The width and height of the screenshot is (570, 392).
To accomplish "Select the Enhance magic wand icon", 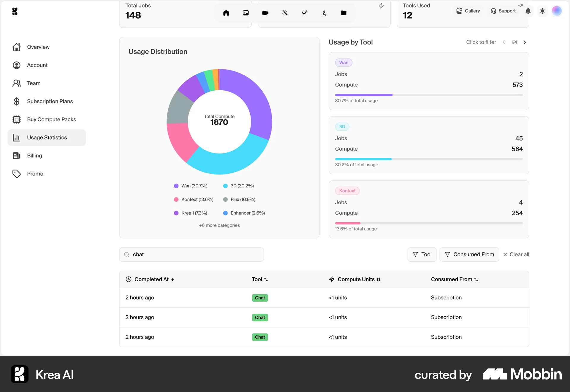I will (x=285, y=13).
